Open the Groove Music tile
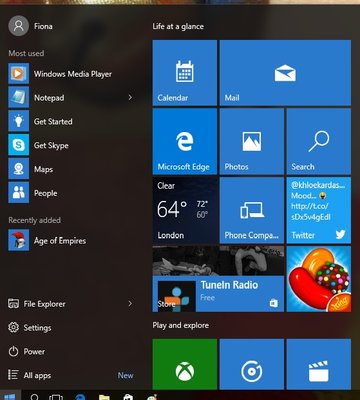Screen dimensions: 360x400 point(252,364)
